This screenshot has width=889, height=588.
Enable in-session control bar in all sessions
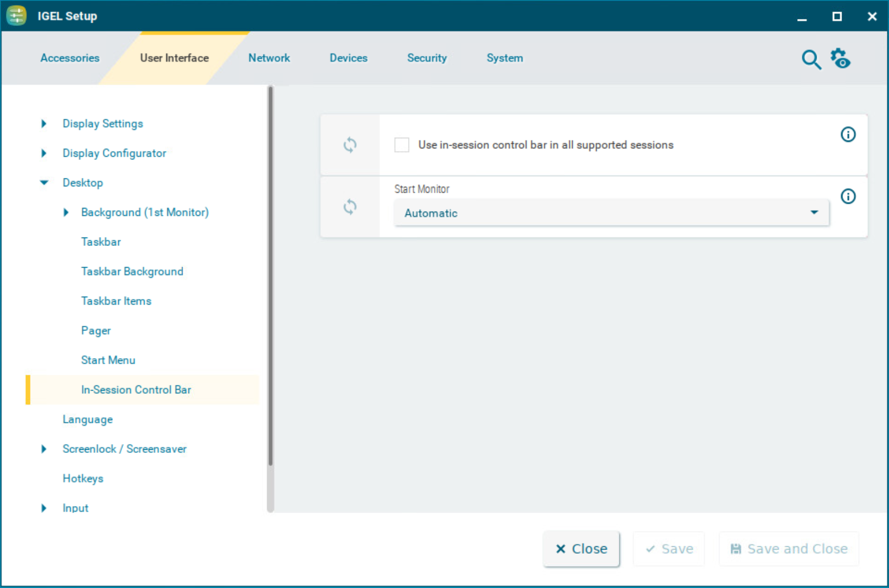coord(402,145)
